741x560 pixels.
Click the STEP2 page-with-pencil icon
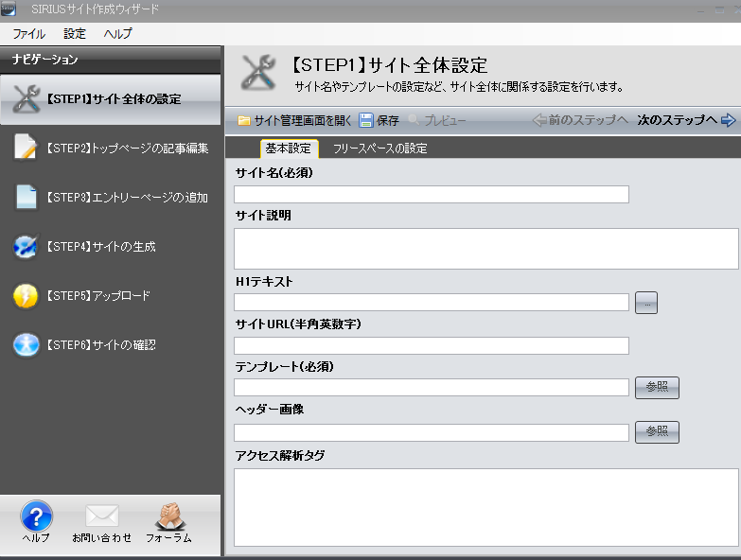point(26,148)
